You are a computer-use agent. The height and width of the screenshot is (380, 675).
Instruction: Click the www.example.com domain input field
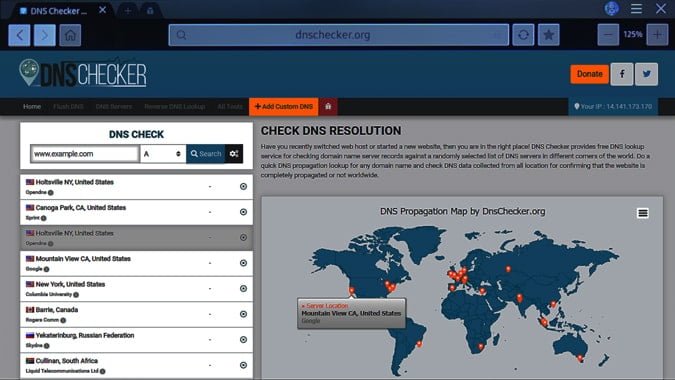point(84,154)
